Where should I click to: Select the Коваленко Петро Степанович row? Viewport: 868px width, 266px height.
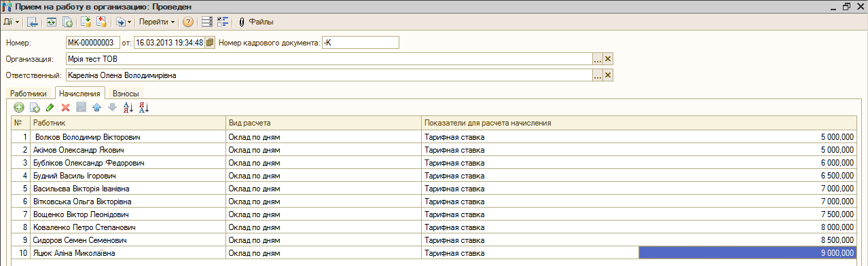[436, 227]
